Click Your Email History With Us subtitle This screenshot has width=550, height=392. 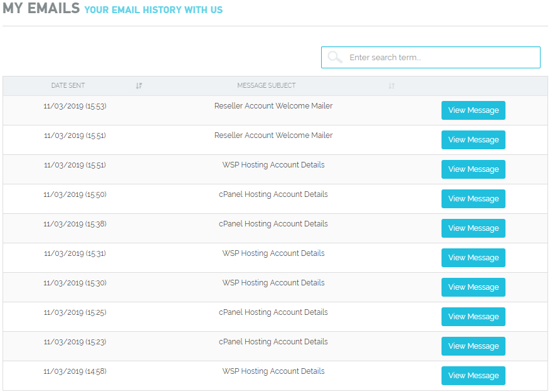click(x=153, y=10)
